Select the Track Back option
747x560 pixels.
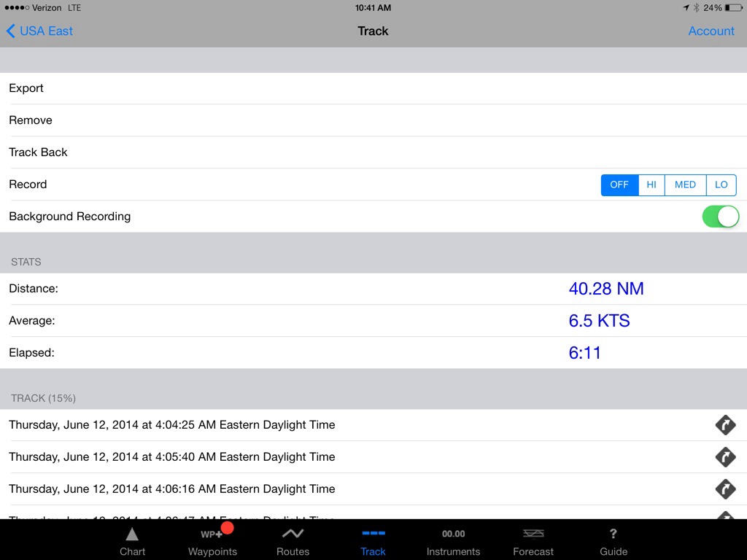[x=38, y=152]
